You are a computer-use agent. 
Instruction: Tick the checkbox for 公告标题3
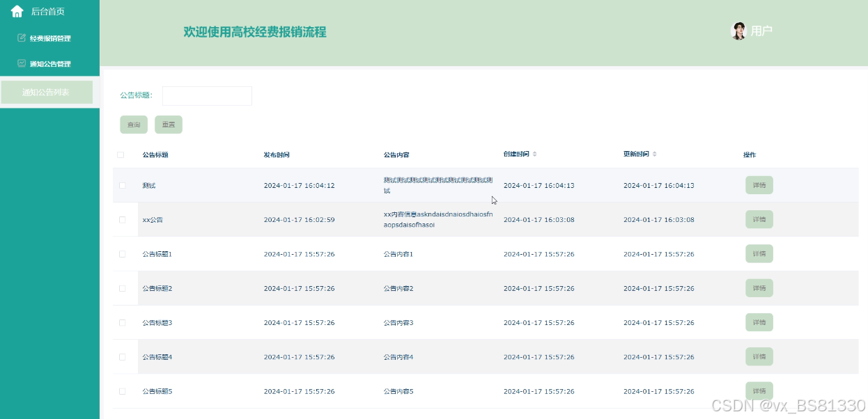click(x=123, y=322)
